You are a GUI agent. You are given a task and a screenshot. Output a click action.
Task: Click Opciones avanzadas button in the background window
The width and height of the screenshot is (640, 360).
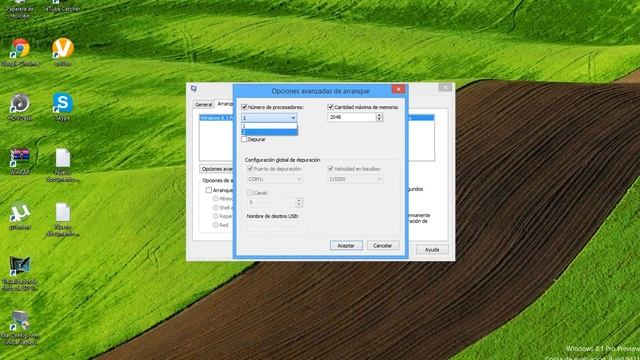217,169
